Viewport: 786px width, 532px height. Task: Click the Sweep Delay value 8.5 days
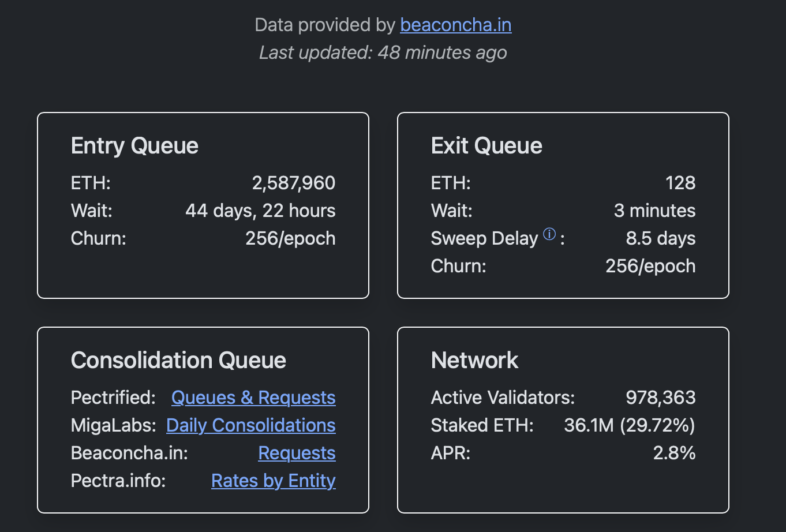660,238
